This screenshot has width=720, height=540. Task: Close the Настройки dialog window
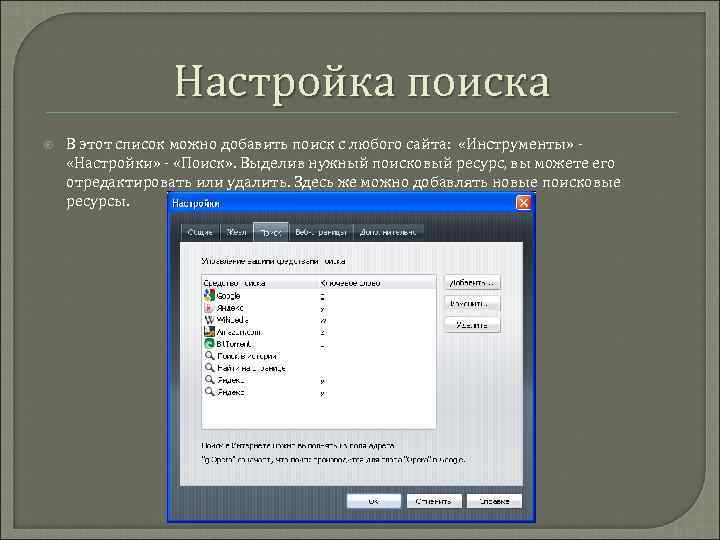(523, 202)
